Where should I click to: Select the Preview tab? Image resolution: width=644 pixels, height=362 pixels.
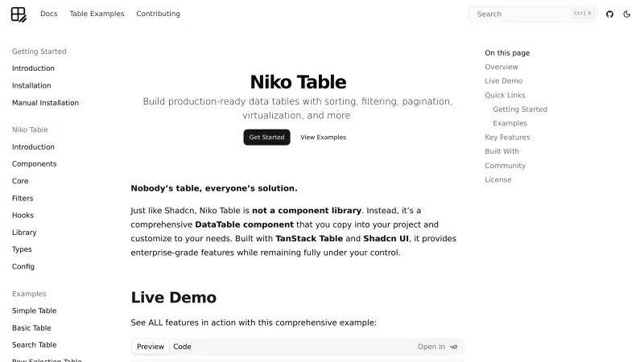click(151, 347)
